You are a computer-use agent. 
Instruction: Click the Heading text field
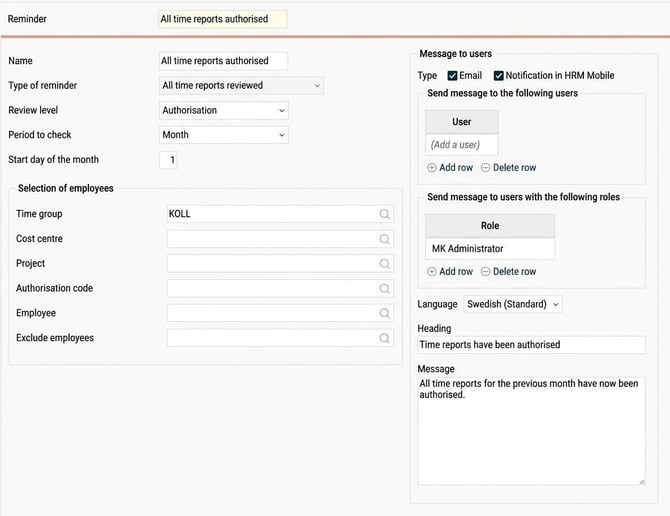[x=531, y=345]
